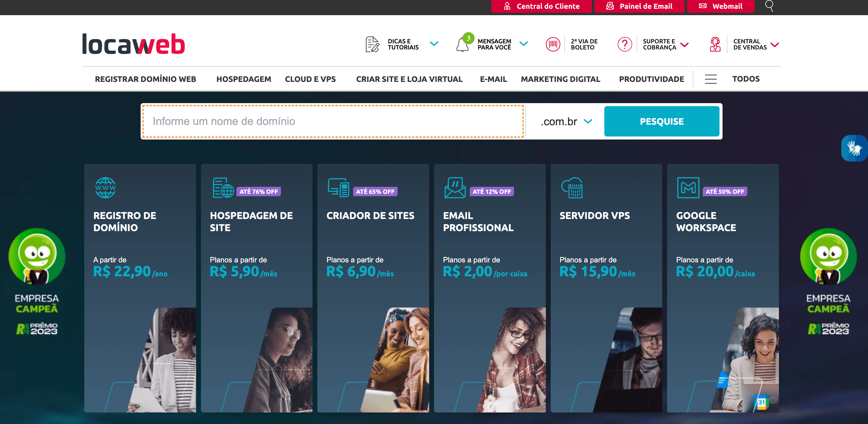Click the locaweb logo
This screenshot has width=868, height=424.
click(133, 44)
